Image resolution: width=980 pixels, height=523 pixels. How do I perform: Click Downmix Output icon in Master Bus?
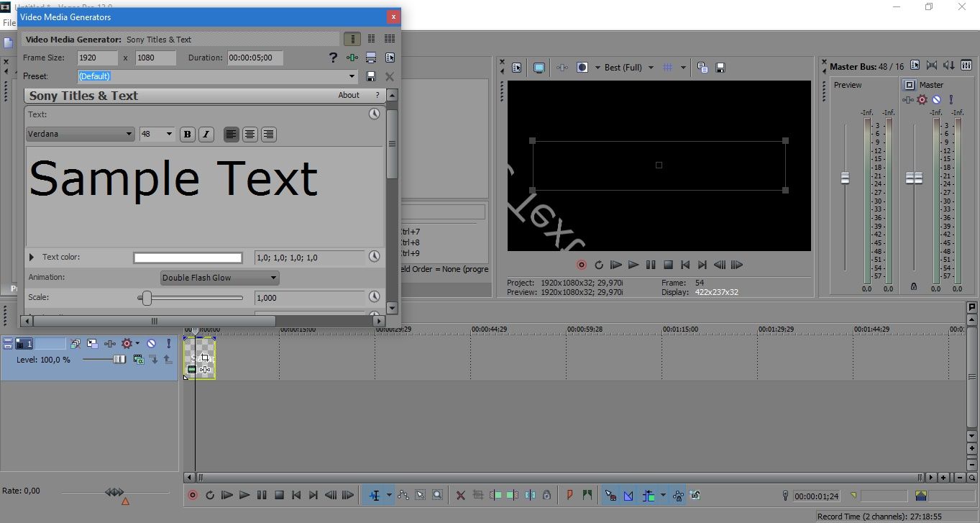pyautogui.click(x=933, y=65)
